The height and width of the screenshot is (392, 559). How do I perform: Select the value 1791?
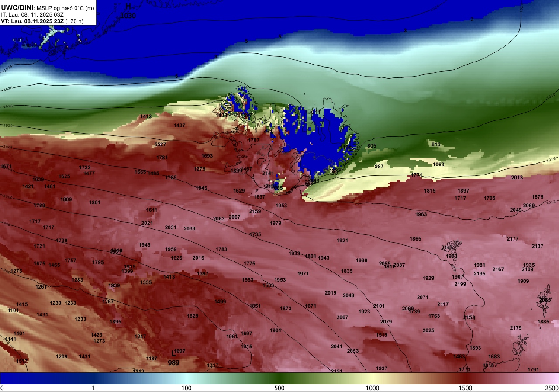point(533,370)
